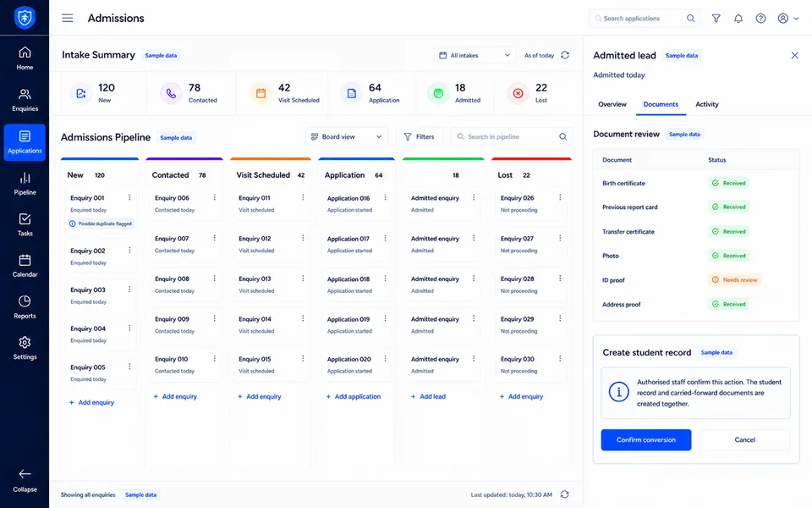
Task: Close the Admitted lead panel
Action: [x=795, y=55]
